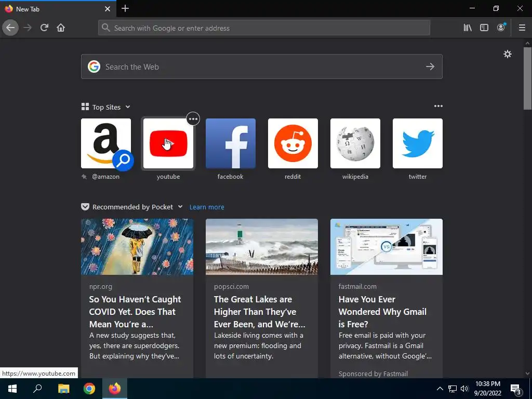Open the volume tray icon
This screenshot has height=399, width=532.
(464, 389)
